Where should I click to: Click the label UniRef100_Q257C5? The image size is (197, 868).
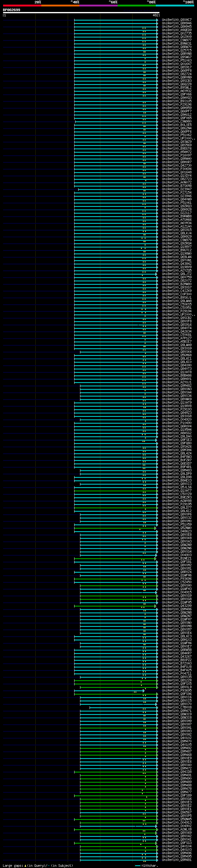point(177,50)
